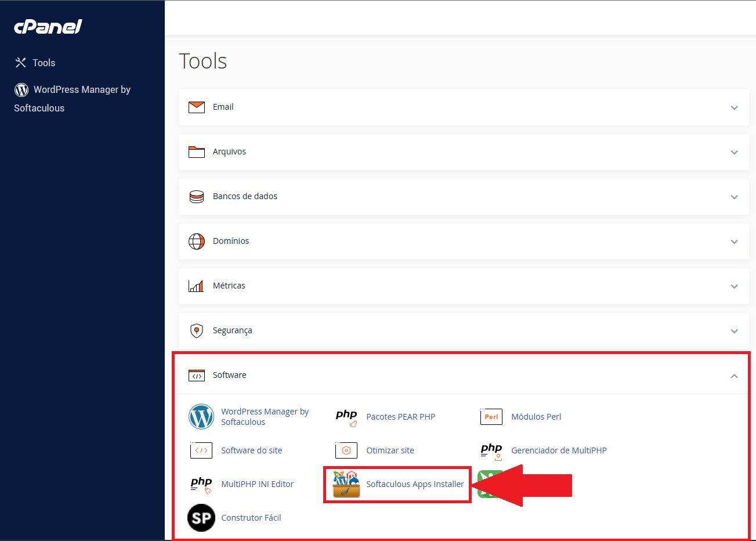Click the Domínios section label

230,241
